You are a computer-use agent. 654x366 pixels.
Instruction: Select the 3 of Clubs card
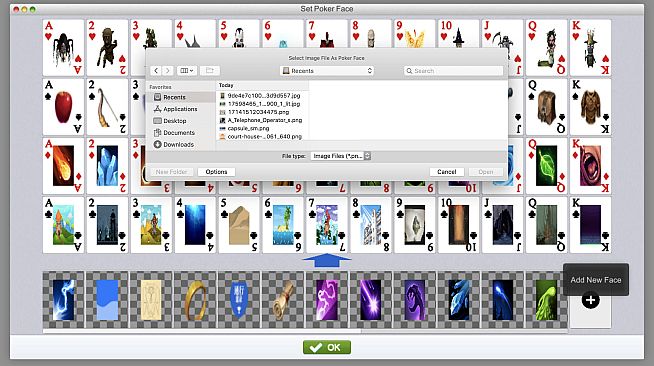pyautogui.click(x=151, y=225)
